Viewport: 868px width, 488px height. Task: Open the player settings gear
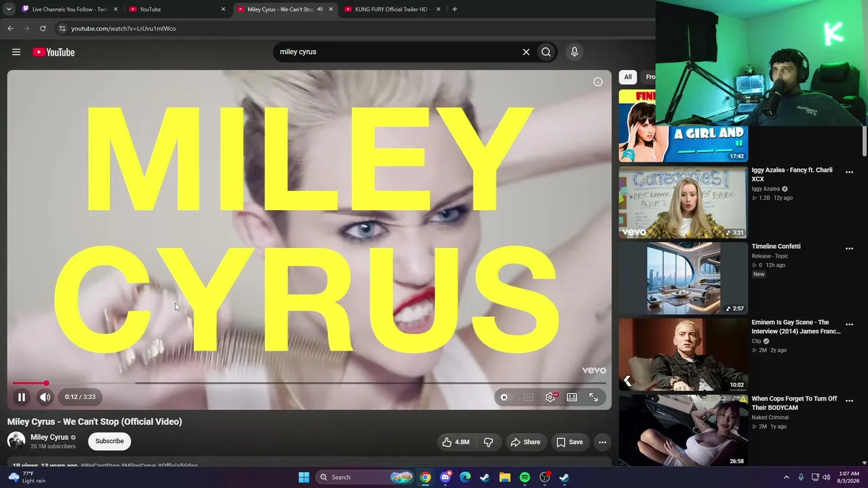point(550,397)
